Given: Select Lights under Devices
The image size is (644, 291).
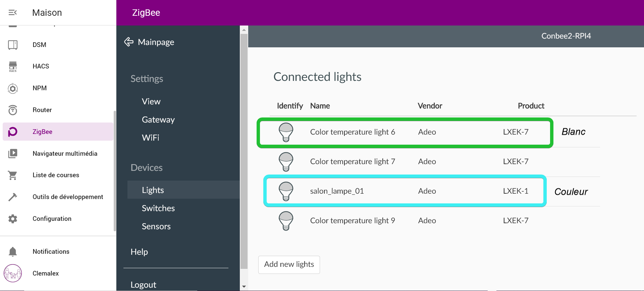Looking at the screenshot, I should click(x=183, y=190).
